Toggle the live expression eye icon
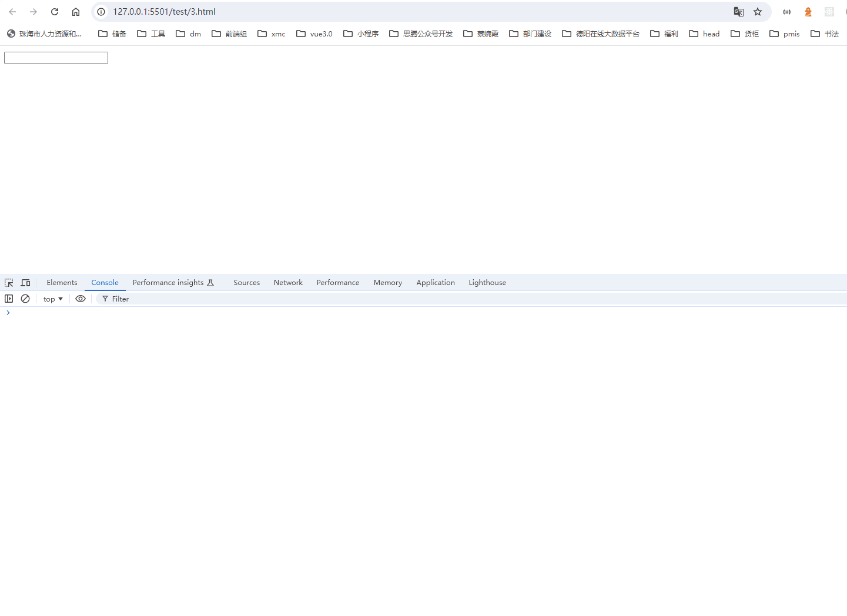This screenshot has width=847, height=616. pos(81,299)
